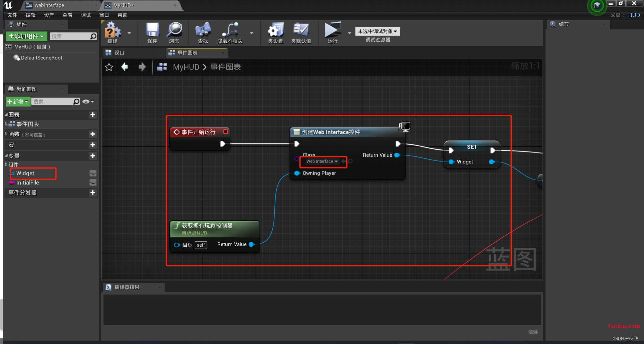Toggle InitialFile variable editable eye icon

93,183
